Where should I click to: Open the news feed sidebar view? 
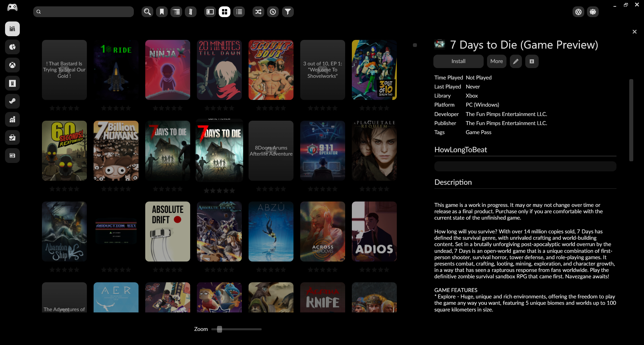[12, 156]
